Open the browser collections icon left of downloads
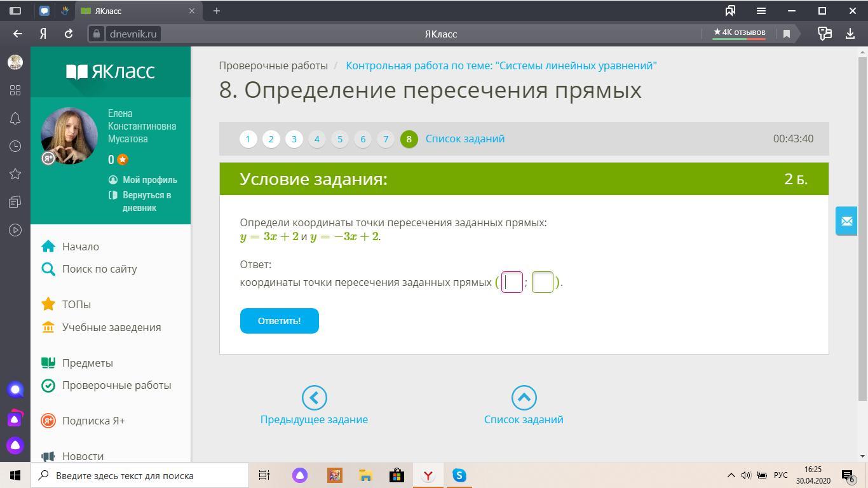The image size is (868, 488). 825,34
